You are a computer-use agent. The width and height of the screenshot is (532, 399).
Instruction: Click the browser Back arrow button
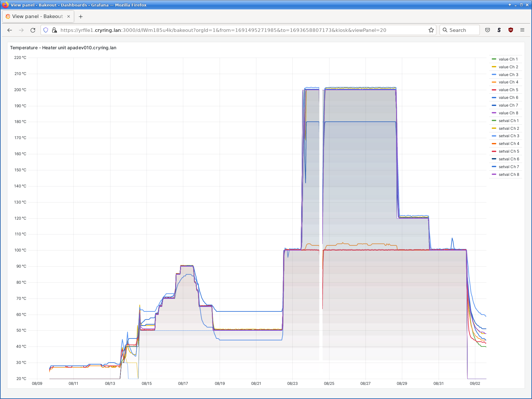click(10, 30)
